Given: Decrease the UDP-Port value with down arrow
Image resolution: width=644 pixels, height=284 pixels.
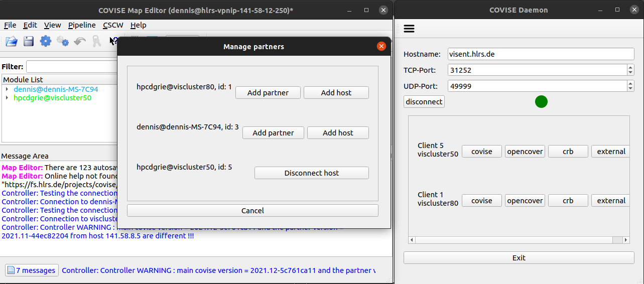Looking at the screenshot, I should coord(631,89).
